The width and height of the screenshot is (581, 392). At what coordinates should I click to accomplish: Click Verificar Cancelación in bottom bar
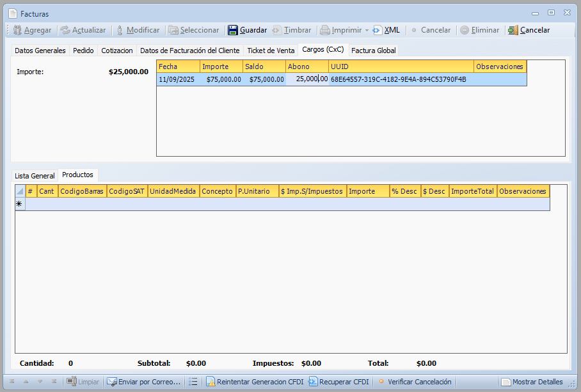(x=419, y=382)
